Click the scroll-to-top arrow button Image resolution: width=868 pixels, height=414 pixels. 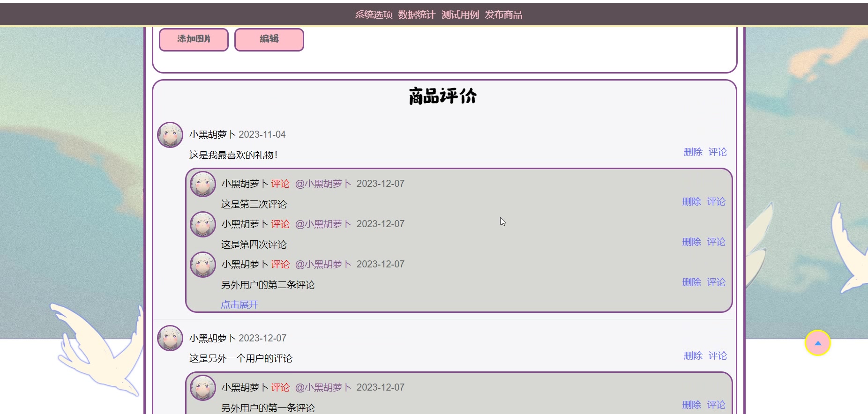pyautogui.click(x=817, y=343)
